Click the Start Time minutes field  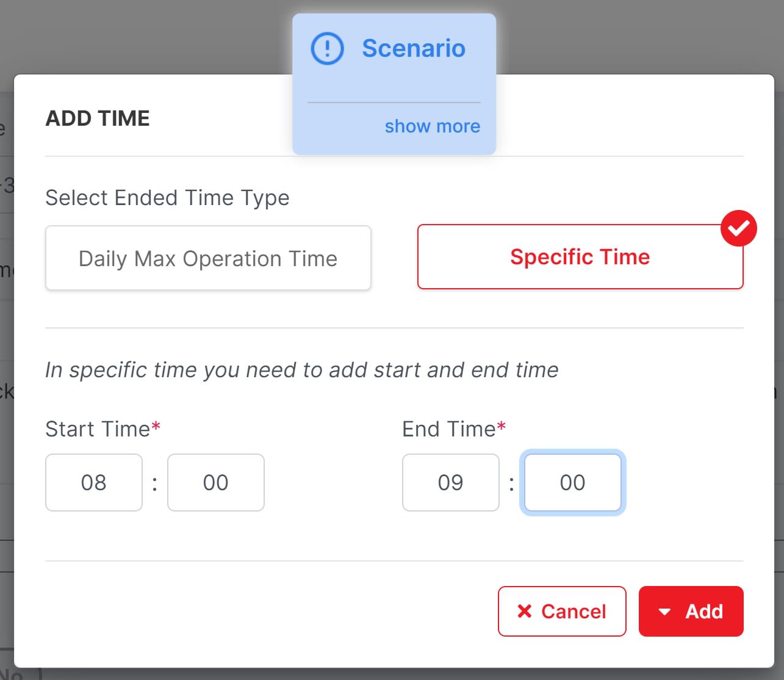click(216, 482)
